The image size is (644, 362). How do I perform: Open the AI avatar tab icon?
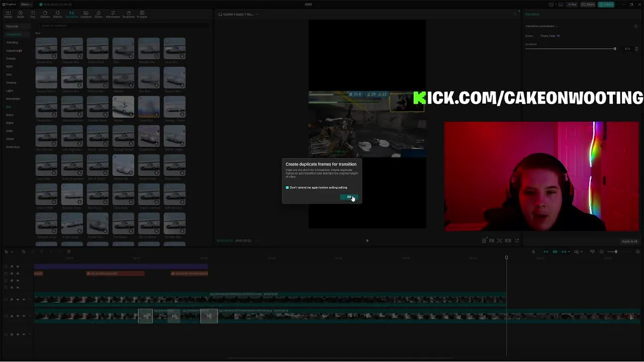[142, 14]
